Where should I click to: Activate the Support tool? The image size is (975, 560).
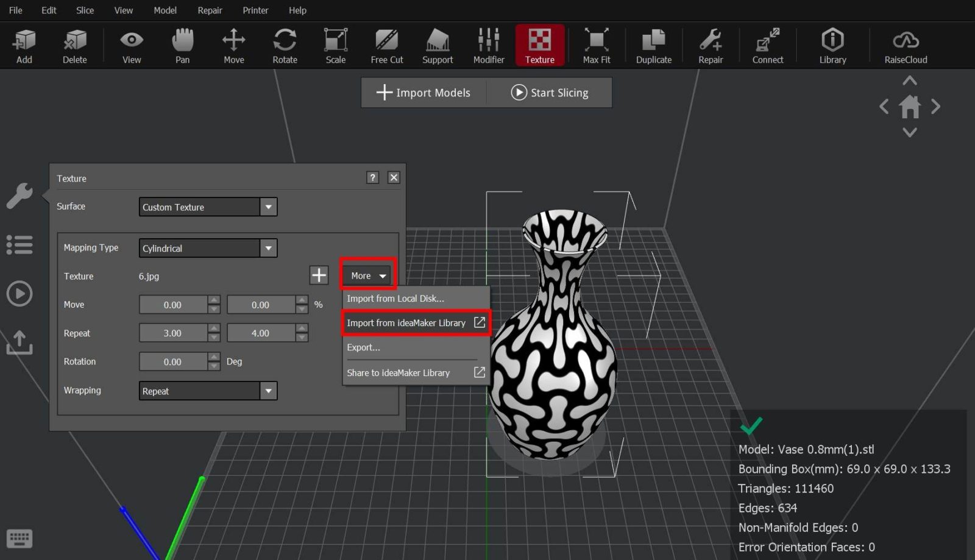[x=437, y=45]
